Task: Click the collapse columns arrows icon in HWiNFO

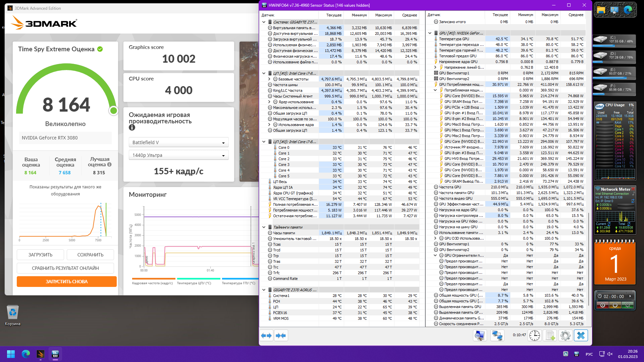Action: [281, 336]
